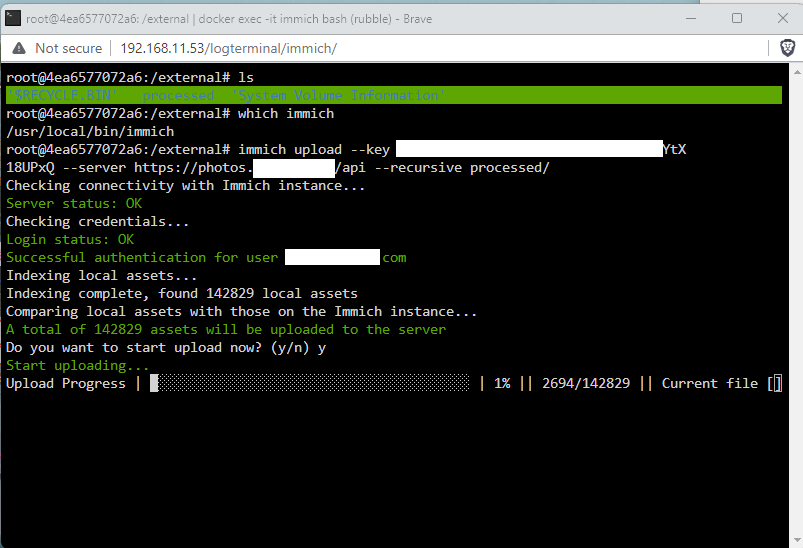Click 'System Volume Information' in ls output
Viewport: 803px width, 548px height.
click(x=338, y=95)
